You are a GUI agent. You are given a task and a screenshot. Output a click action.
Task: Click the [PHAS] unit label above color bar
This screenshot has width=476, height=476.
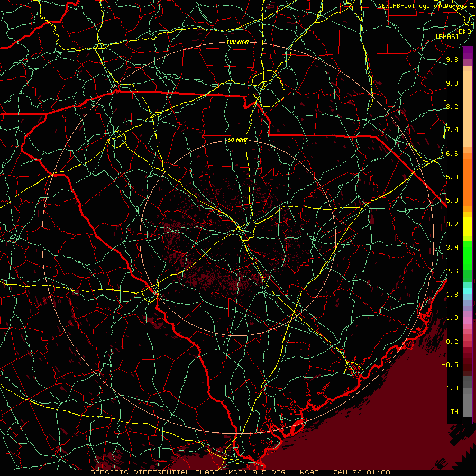pyautogui.click(x=447, y=37)
